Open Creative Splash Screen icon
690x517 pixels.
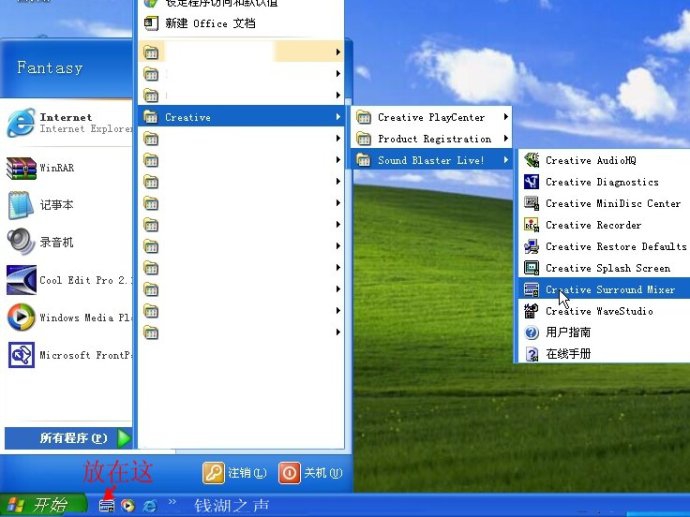click(x=531, y=268)
